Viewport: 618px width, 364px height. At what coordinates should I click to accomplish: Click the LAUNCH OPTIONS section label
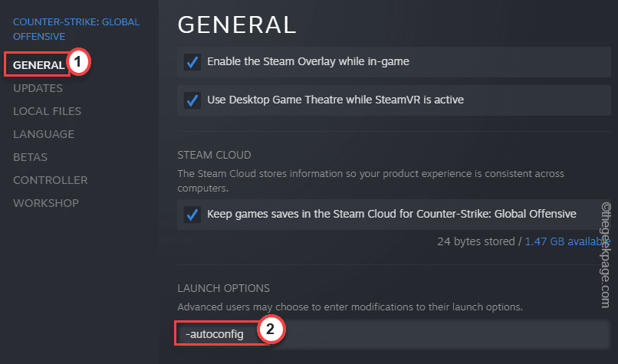pos(223,288)
